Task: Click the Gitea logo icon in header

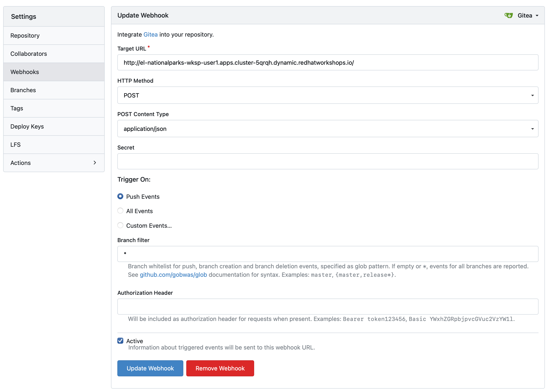Action: coord(508,15)
